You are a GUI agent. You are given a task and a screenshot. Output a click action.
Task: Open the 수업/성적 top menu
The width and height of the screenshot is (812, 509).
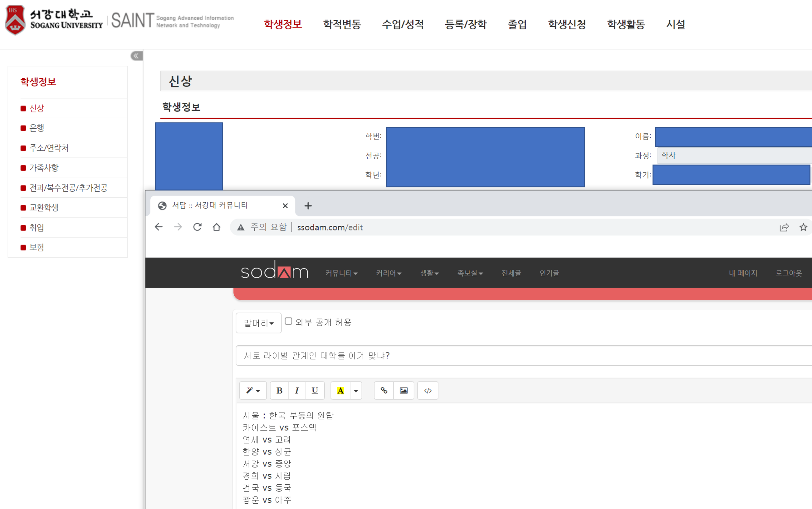402,24
